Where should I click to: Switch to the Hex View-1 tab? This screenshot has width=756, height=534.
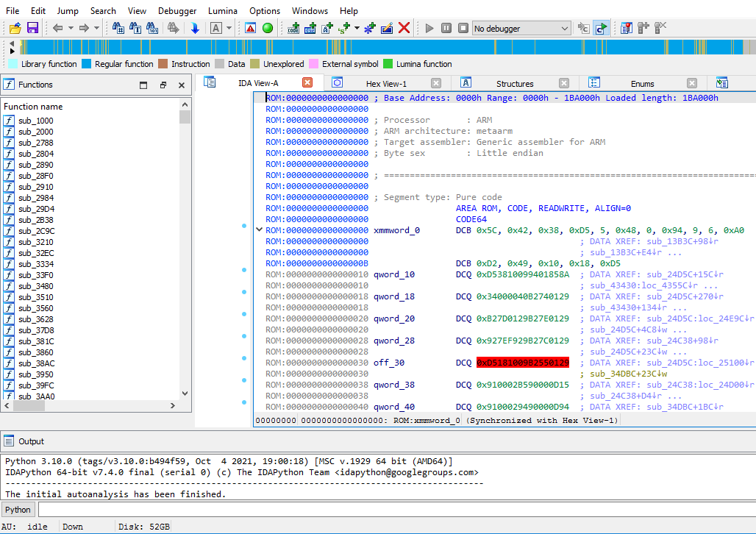386,83
